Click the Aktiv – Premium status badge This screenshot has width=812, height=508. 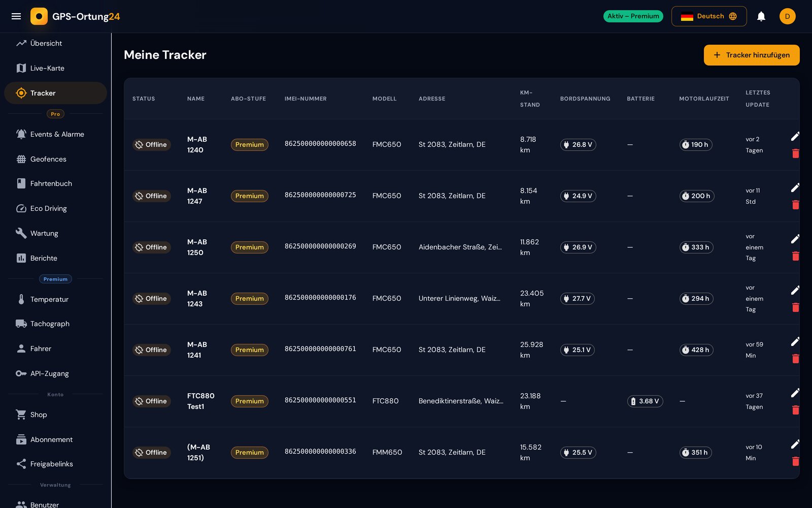pos(633,16)
